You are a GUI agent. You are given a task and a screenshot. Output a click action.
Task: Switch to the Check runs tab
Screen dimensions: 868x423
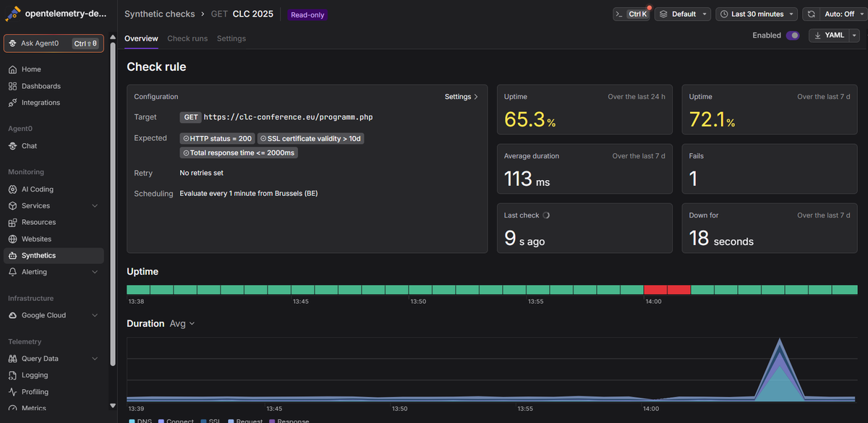click(187, 38)
